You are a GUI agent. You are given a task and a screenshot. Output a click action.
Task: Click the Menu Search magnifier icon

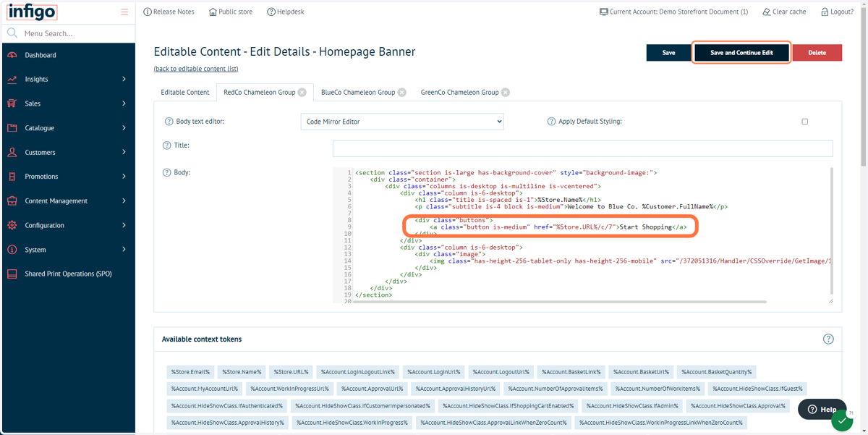click(x=12, y=33)
